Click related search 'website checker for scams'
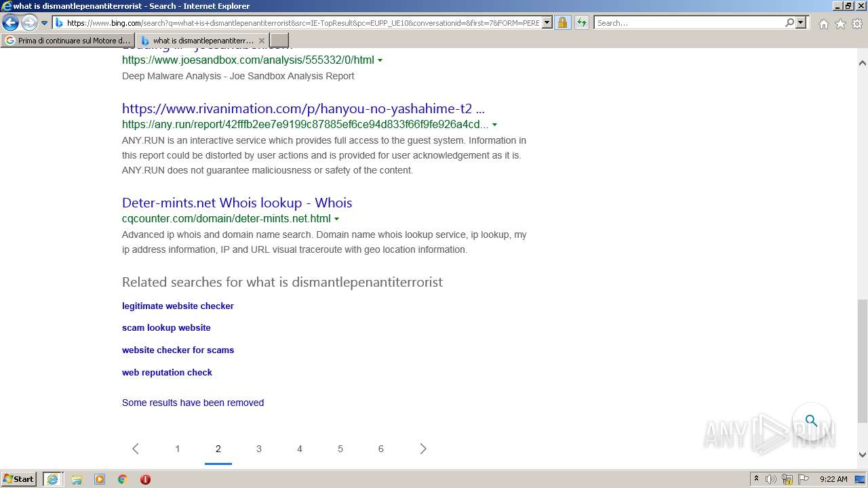Screen dimensions: 868x488 [178, 350]
